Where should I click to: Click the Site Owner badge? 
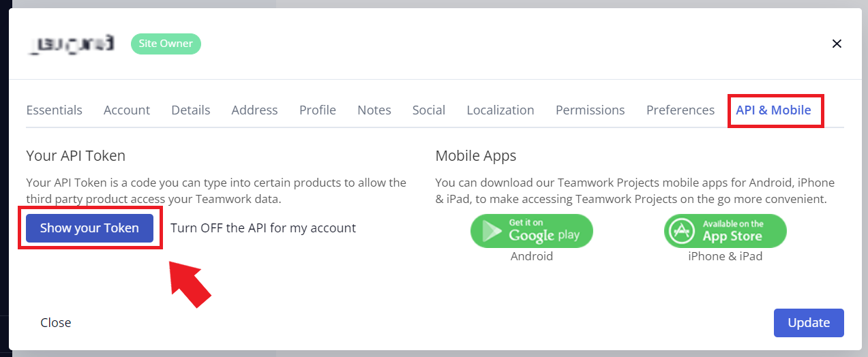pos(166,44)
